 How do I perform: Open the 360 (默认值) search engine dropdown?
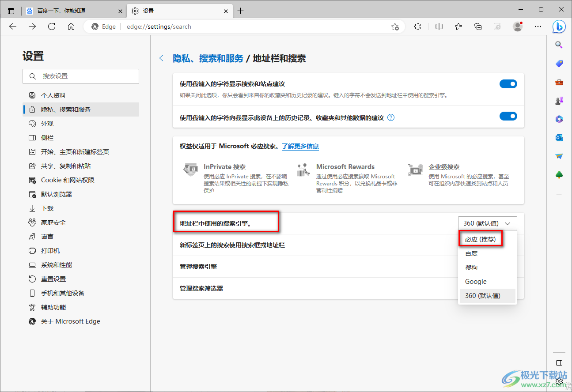pyautogui.click(x=487, y=223)
